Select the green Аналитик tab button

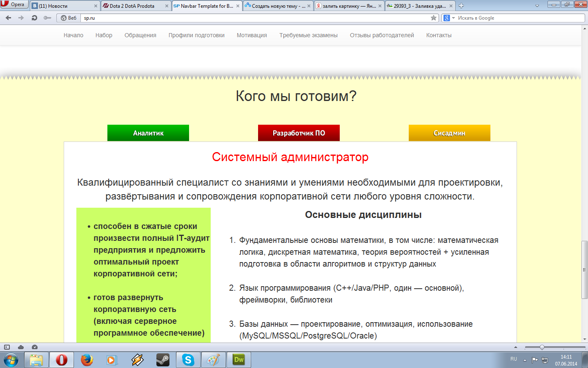pyautogui.click(x=148, y=133)
